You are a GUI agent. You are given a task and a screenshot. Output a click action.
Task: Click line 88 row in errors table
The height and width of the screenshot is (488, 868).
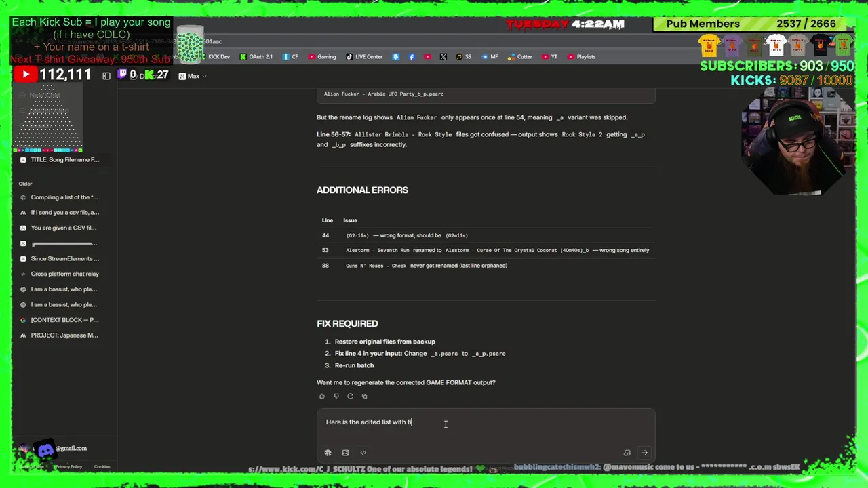[x=486, y=266]
